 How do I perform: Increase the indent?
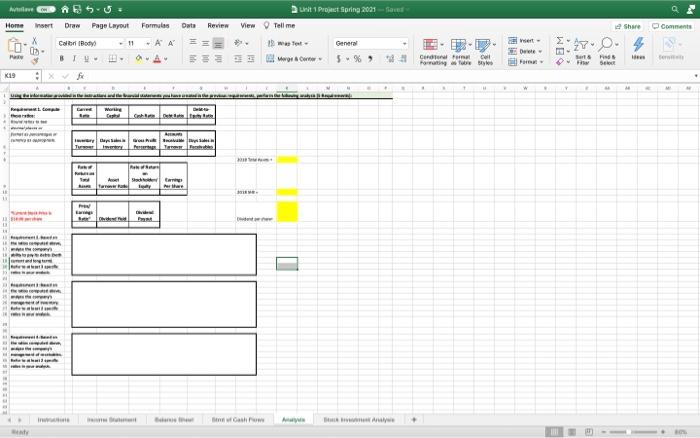[251, 58]
